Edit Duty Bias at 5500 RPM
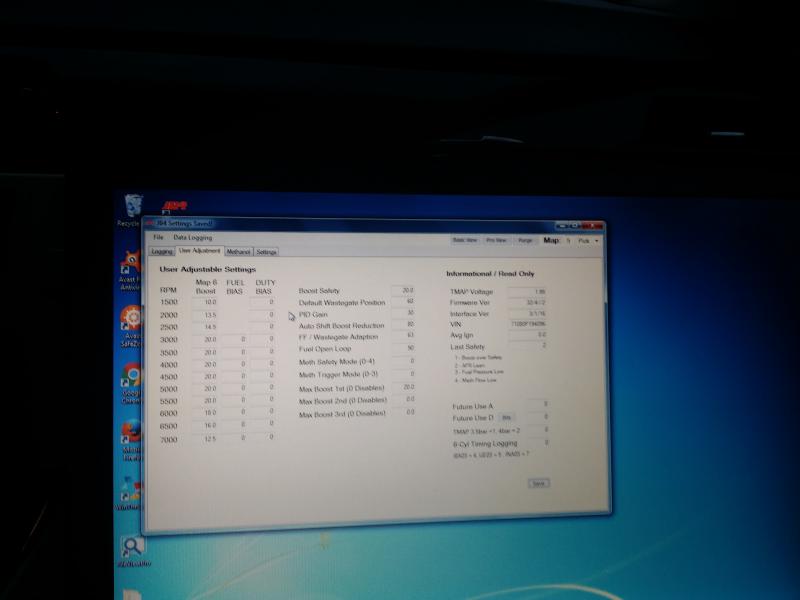This screenshot has height=600, width=800. click(264, 400)
